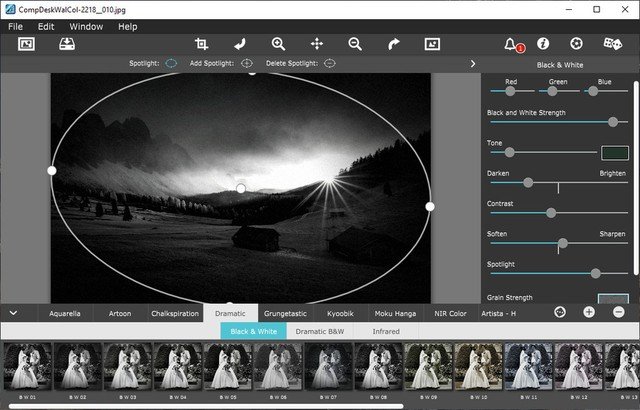Choose the Dramatic B&W sub-tab
This screenshot has width=640, height=410.
[x=320, y=331]
